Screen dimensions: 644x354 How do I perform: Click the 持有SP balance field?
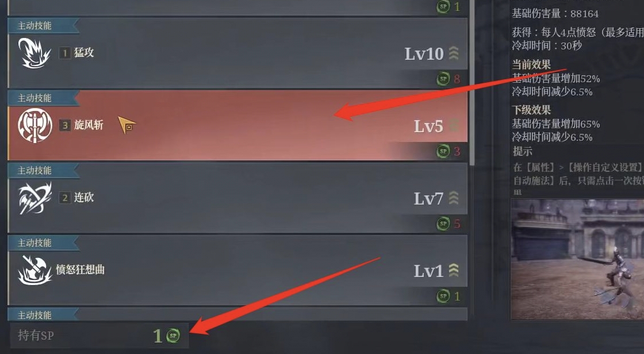99,336
